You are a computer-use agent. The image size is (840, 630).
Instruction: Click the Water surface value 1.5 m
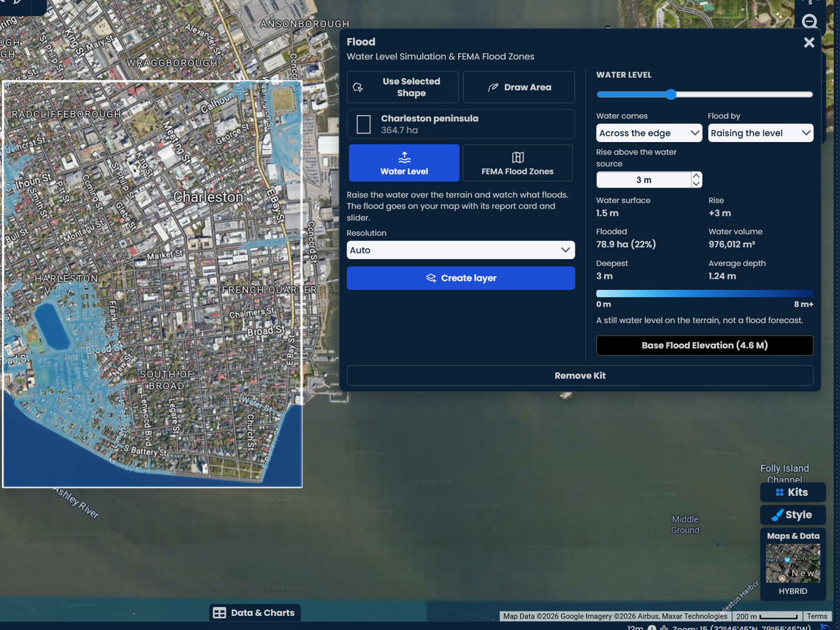pos(608,213)
